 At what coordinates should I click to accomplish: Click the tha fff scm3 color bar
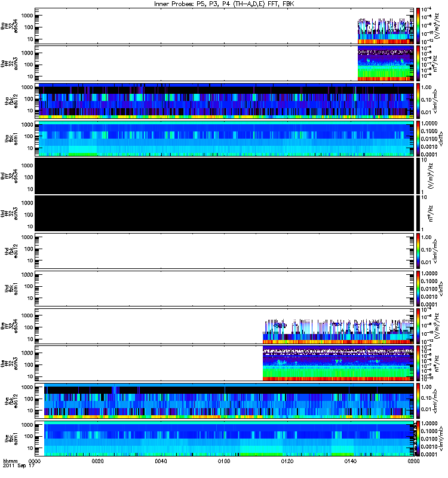(x=418, y=63)
